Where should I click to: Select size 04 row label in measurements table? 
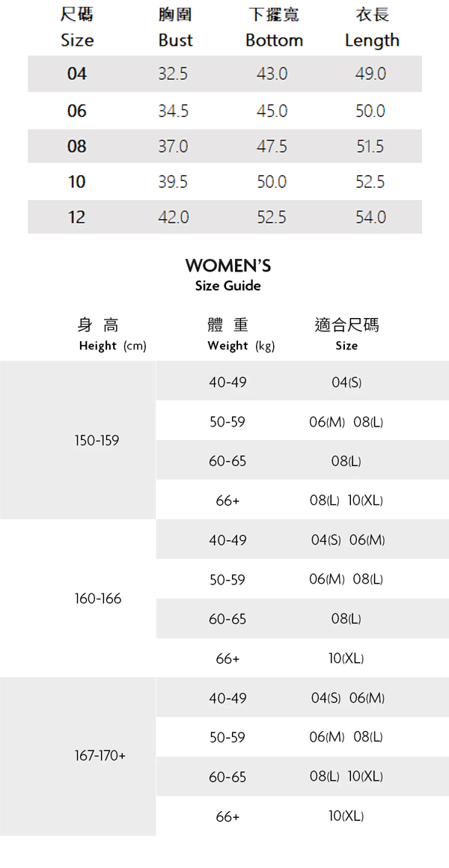pyautogui.click(x=77, y=73)
